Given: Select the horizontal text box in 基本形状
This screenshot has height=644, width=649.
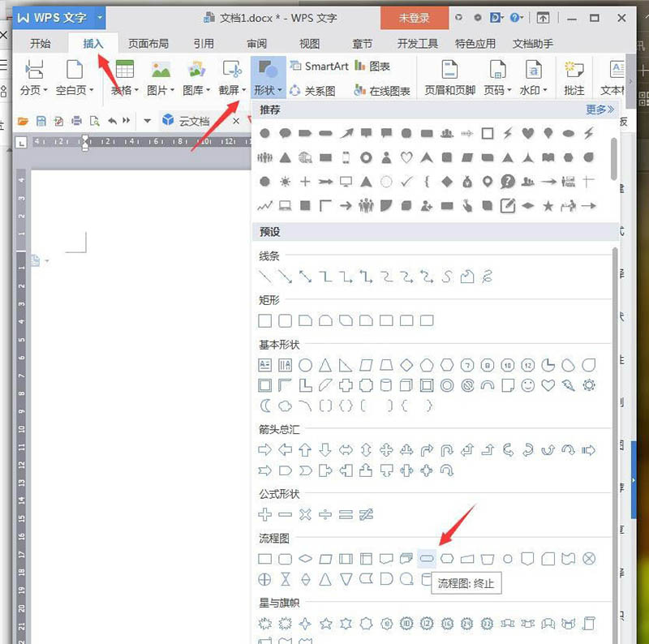Looking at the screenshot, I should tap(265, 365).
